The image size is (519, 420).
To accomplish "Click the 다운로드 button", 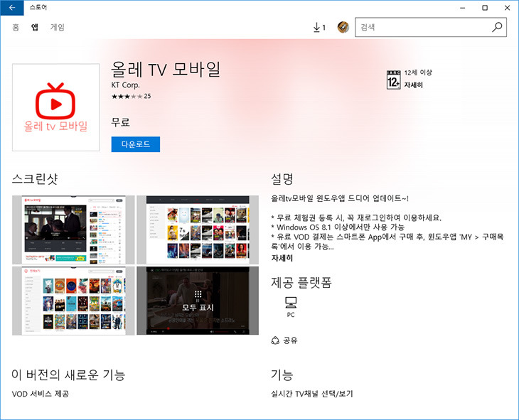I will [136, 144].
